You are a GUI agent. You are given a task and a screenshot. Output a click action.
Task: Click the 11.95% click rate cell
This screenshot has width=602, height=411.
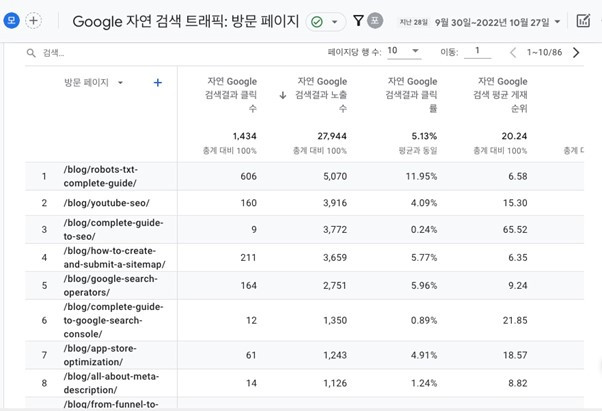[x=421, y=176]
